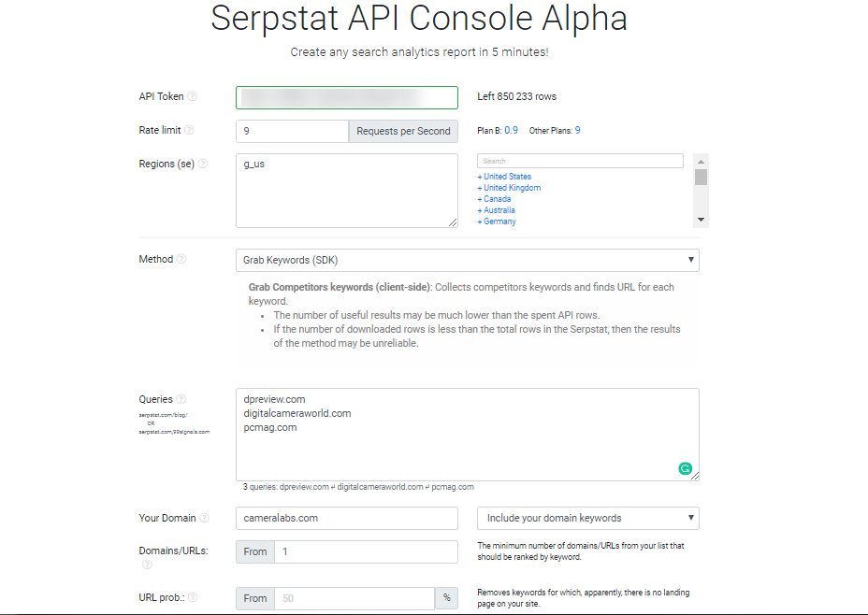Viewport: 868px width, 615px height.
Task: Click the API Token help icon
Action: click(x=192, y=96)
